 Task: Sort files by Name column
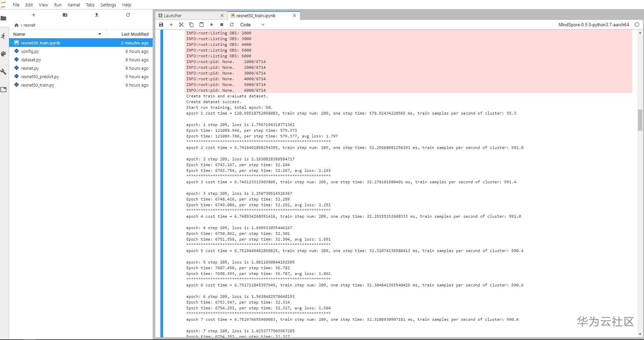tap(57, 34)
